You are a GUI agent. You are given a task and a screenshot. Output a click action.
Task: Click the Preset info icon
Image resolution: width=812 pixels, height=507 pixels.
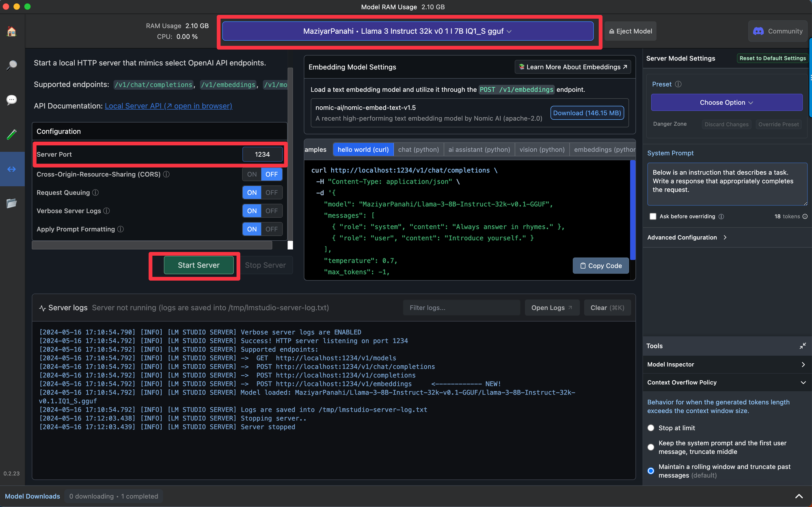(678, 84)
